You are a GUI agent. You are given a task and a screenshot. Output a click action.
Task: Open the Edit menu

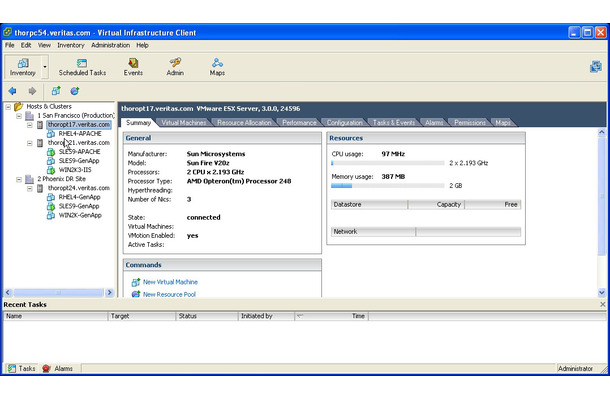(x=26, y=45)
